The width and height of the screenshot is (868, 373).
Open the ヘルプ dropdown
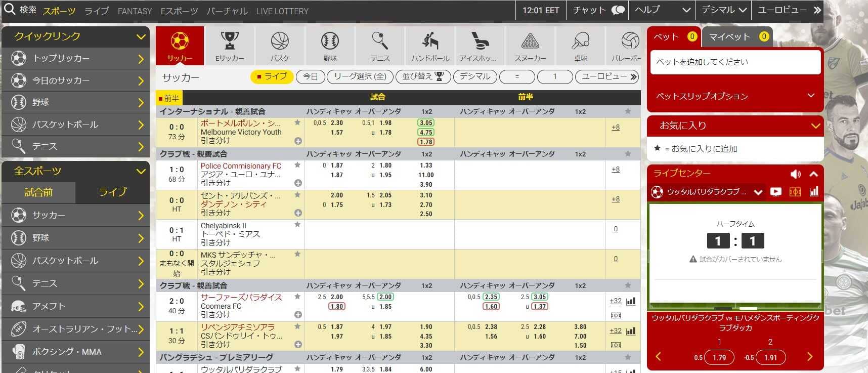[x=663, y=10]
